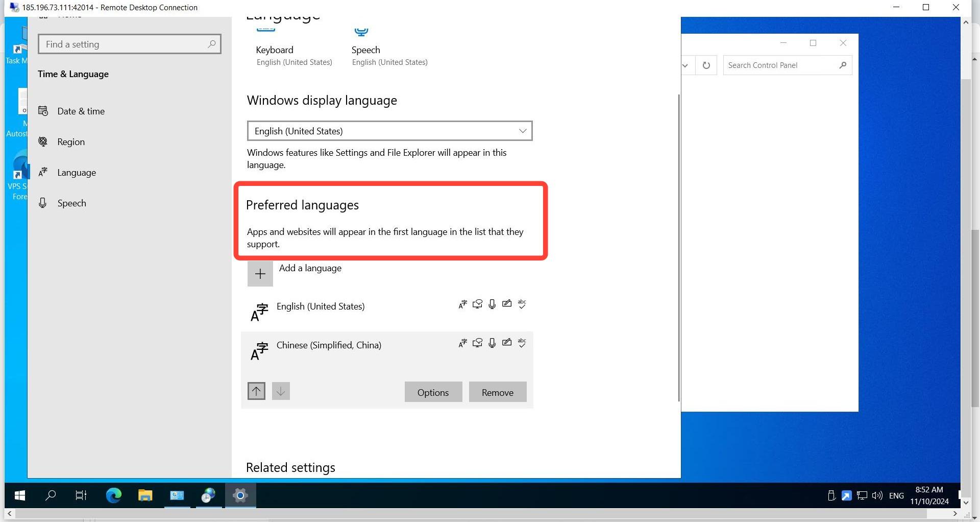Open File Explorer from the taskbar

click(x=145, y=495)
